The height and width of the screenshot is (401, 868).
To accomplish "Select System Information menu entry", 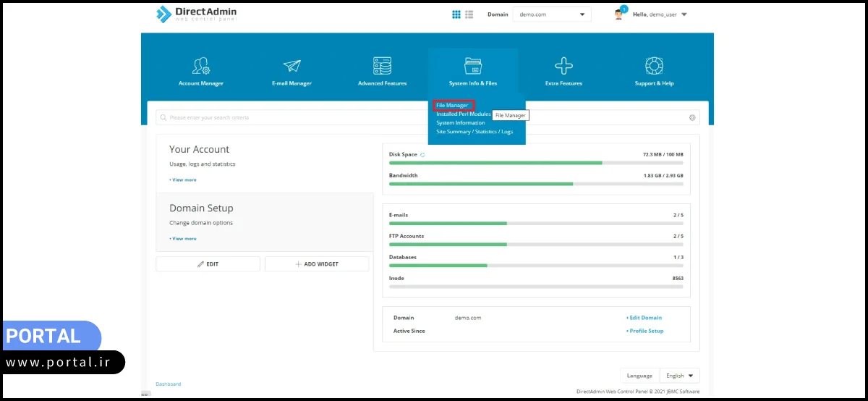I will 461,122.
